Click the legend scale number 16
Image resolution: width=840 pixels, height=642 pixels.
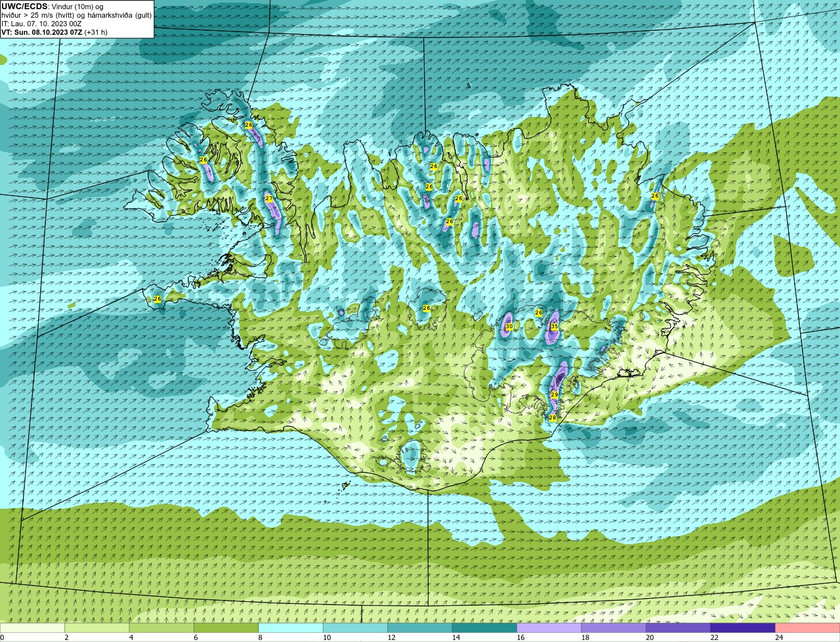(520, 637)
